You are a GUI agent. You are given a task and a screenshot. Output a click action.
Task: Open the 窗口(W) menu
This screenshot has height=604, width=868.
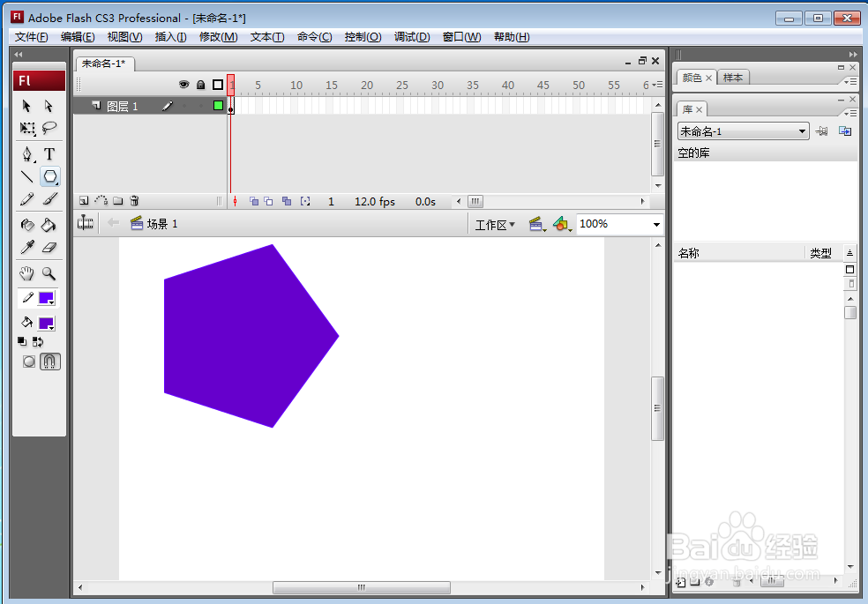pyautogui.click(x=461, y=37)
